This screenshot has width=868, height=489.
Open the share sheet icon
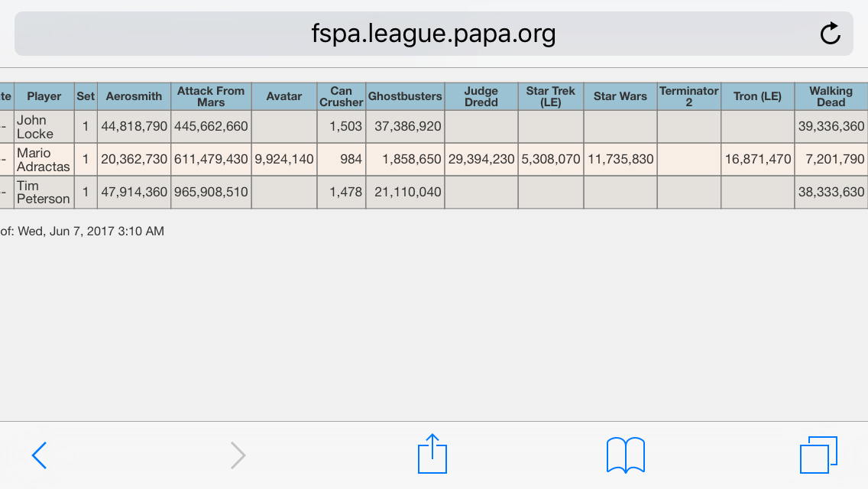point(432,454)
